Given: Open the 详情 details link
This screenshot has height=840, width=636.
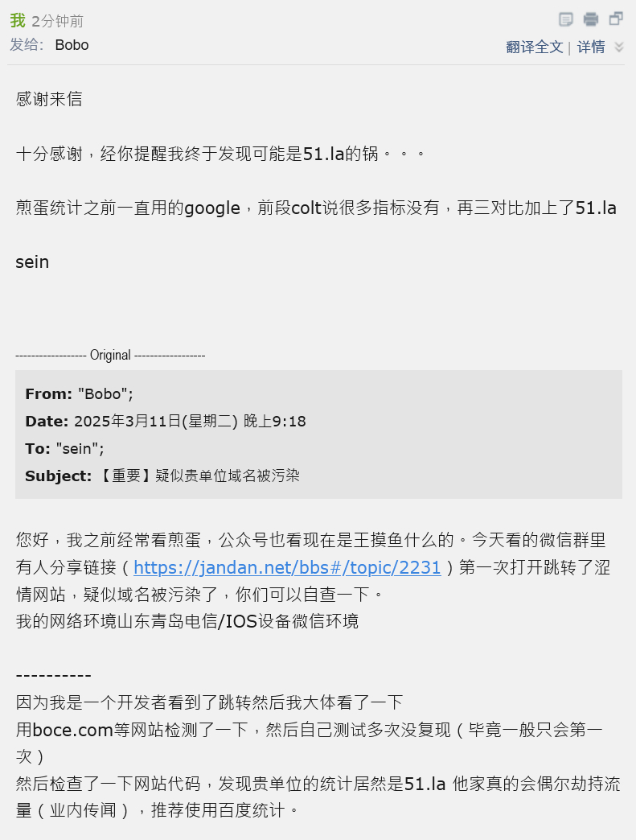Looking at the screenshot, I should pos(591,47).
